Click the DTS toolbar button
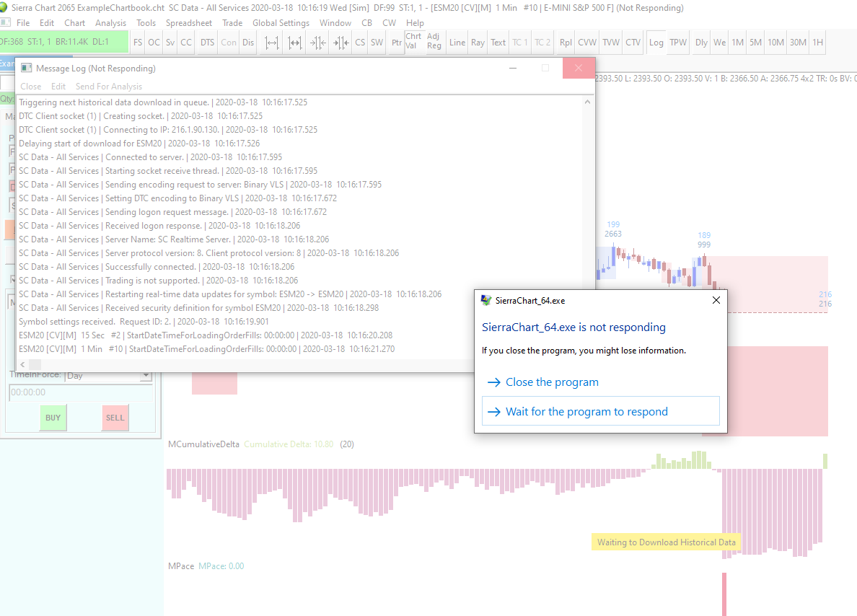857x616 pixels. pyautogui.click(x=207, y=42)
